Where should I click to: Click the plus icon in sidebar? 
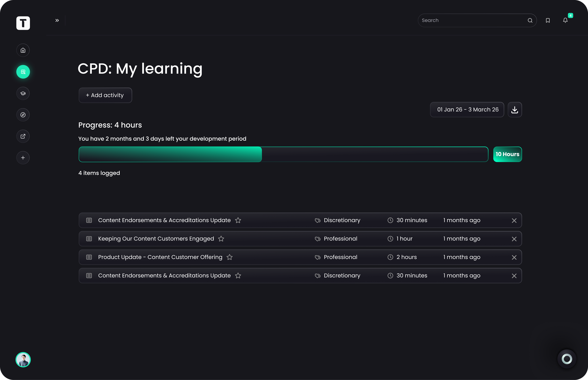[x=23, y=158]
